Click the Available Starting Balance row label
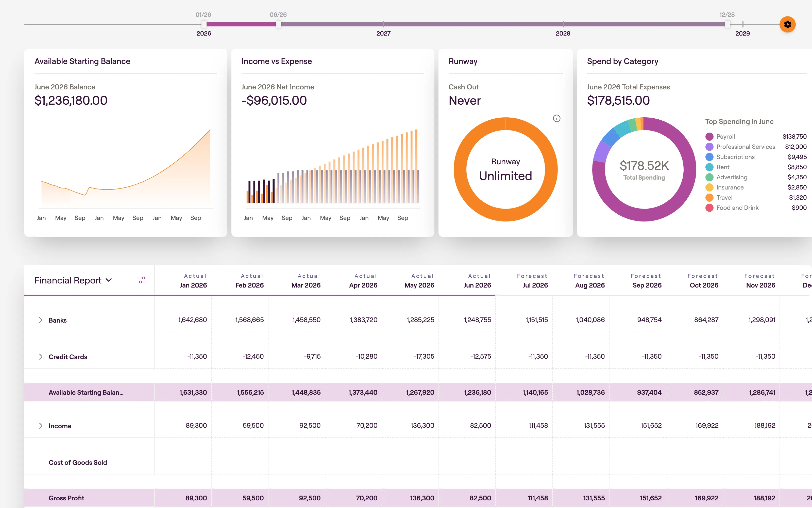This screenshot has width=812, height=508. tap(86, 392)
